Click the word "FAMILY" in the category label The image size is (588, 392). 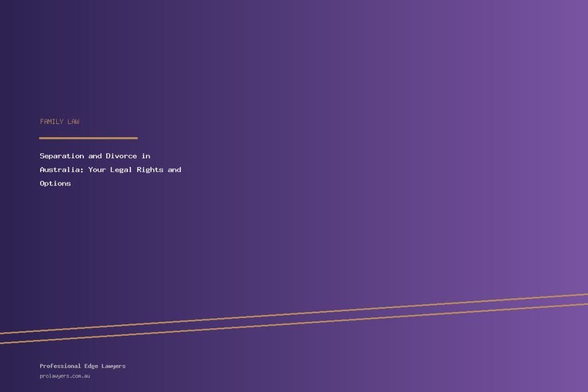point(52,122)
